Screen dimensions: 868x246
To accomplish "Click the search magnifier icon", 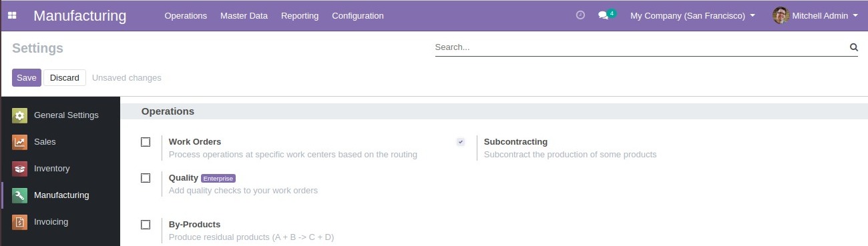I will pyautogui.click(x=853, y=47).
